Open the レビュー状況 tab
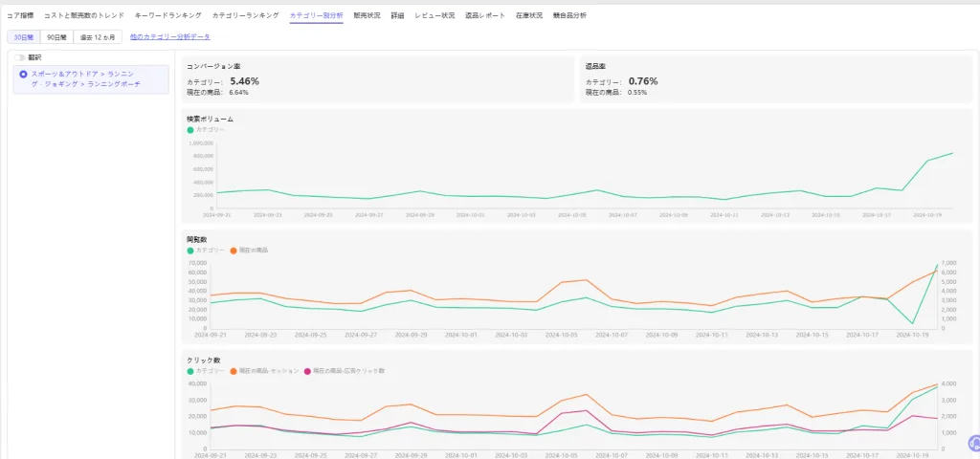 [x=435, y=15]
